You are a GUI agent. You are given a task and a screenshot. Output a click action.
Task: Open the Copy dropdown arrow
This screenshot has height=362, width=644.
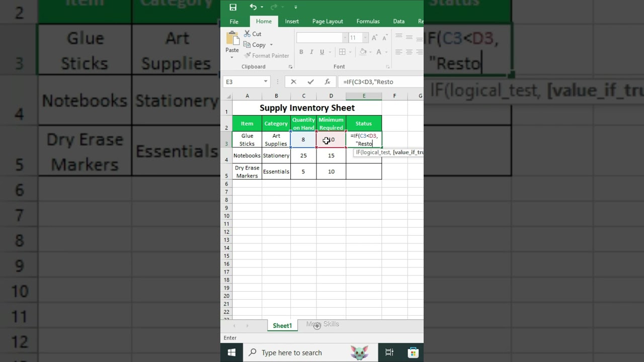pyautogui.click(x=271, y=45)
